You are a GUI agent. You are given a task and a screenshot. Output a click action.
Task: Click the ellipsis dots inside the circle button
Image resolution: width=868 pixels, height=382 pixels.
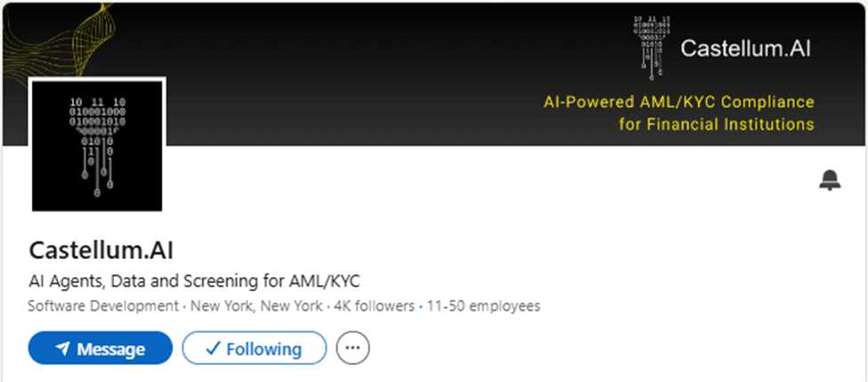(353, 348)
